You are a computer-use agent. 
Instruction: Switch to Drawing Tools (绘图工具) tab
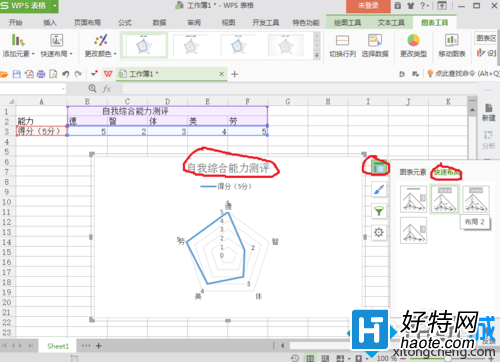(x=347, y=23)
